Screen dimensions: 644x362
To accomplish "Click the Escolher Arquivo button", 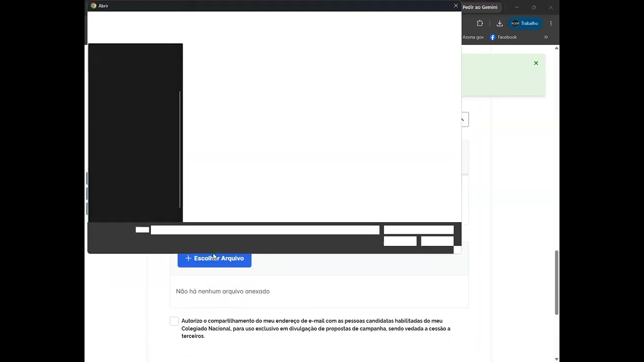I will (214, 258).
